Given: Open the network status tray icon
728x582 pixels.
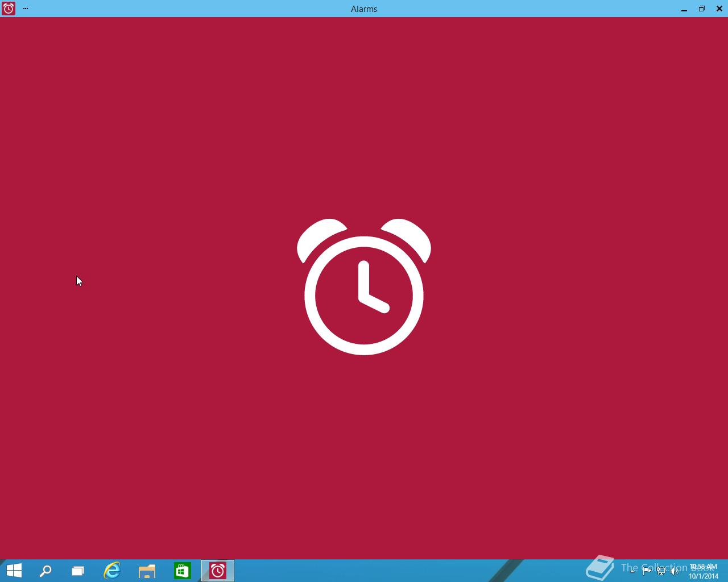Looking at the screenshot, I should [x=661, y=571].
